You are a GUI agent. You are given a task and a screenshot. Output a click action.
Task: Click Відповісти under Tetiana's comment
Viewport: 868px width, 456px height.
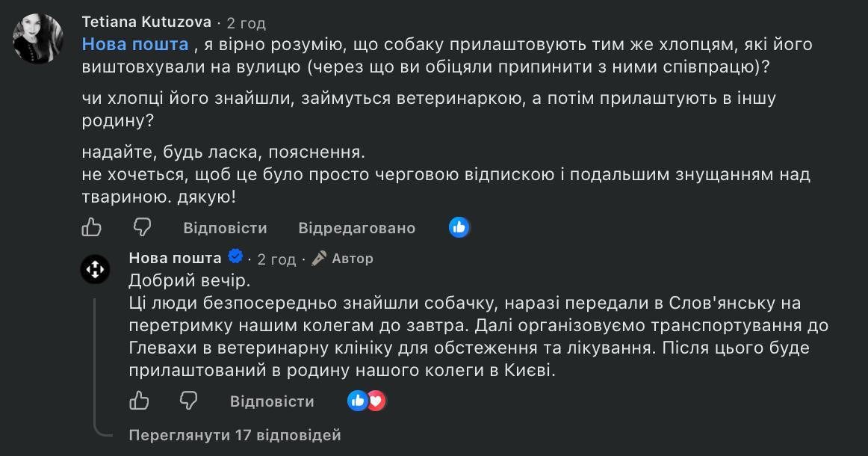point(226,228)
